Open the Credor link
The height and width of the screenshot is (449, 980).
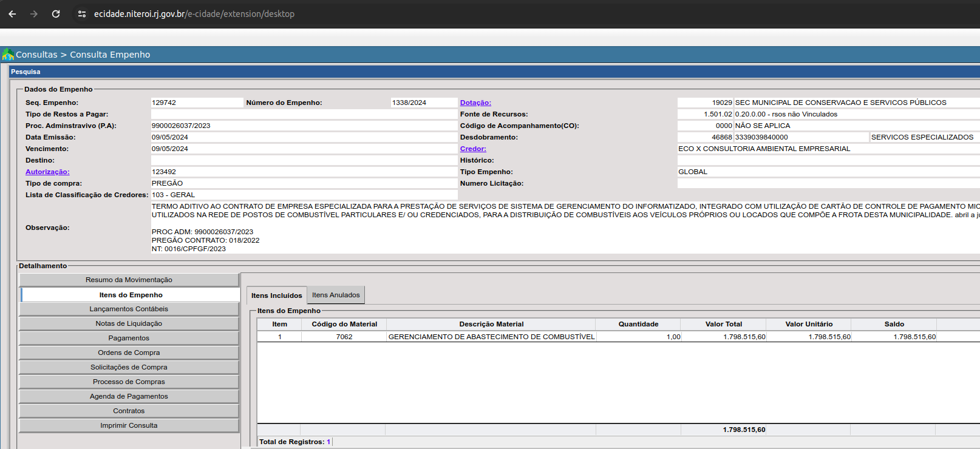point(473,149)
